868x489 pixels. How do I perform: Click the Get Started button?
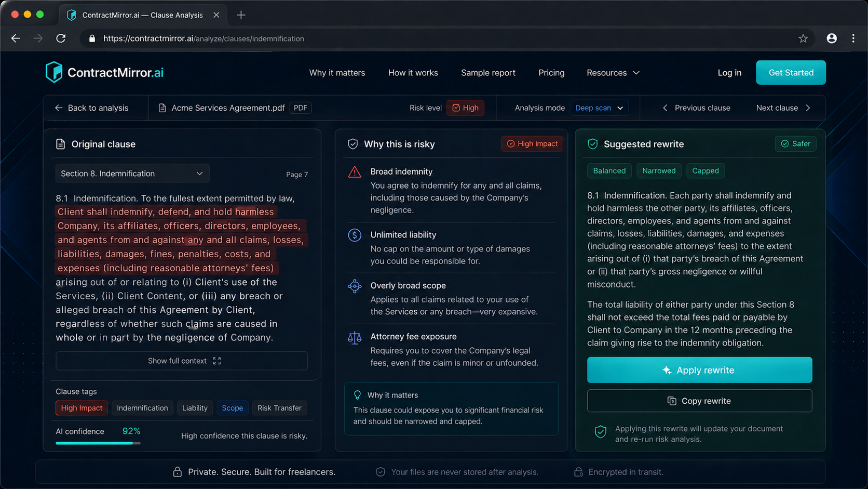point(791,73)
